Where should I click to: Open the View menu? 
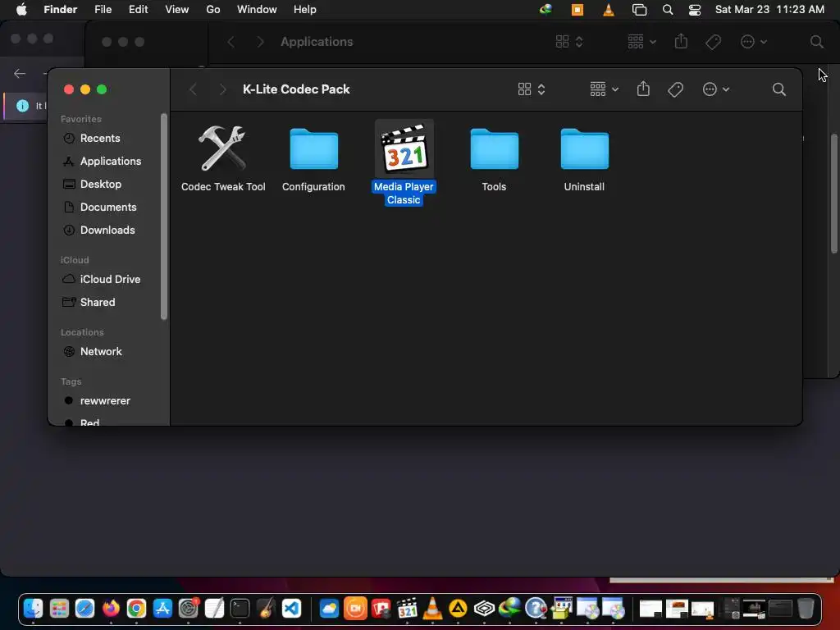coord(177,10)
